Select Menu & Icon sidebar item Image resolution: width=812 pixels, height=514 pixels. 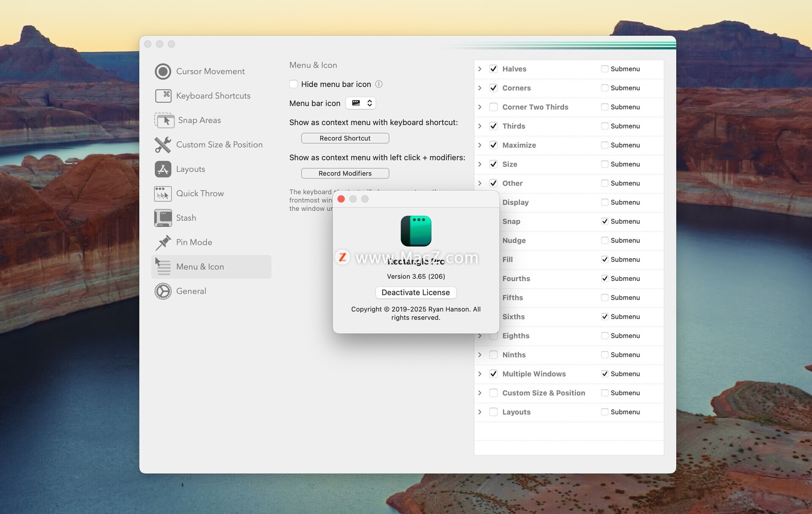click(200, 267)
